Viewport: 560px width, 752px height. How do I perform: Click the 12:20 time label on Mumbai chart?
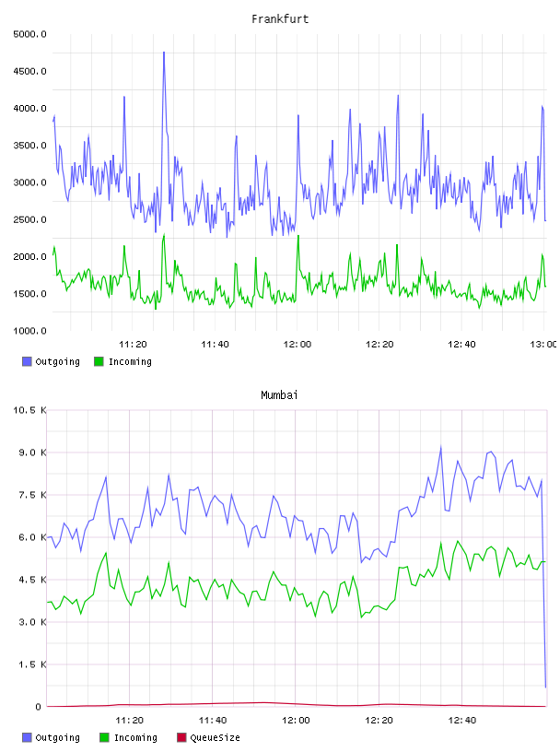point(379,721)
